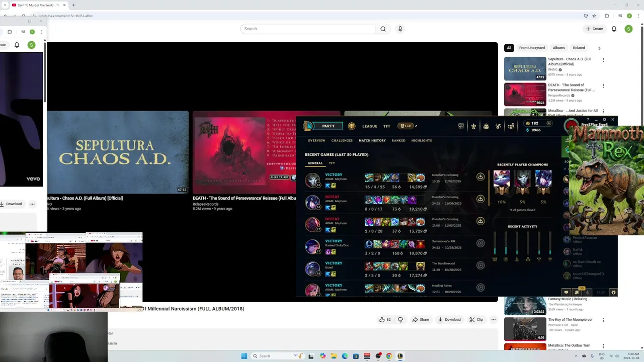This screenshot has width=644, height=362.
Task: Start YouTube voice search with microphone
Action: [x=400, y=29]
